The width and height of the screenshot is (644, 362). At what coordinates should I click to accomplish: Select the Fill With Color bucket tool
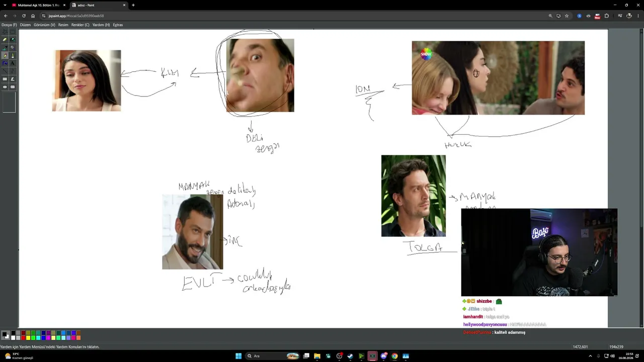coord(13,40)
